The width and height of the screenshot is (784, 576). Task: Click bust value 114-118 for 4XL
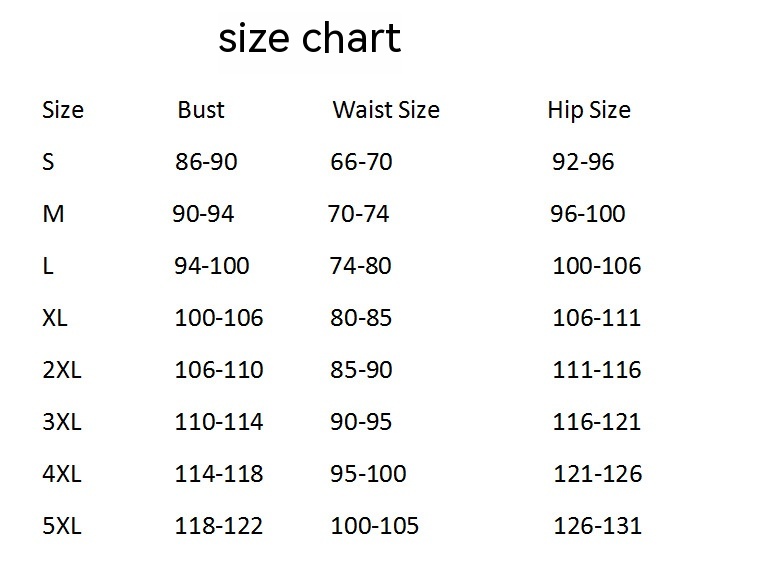(219, 474)
